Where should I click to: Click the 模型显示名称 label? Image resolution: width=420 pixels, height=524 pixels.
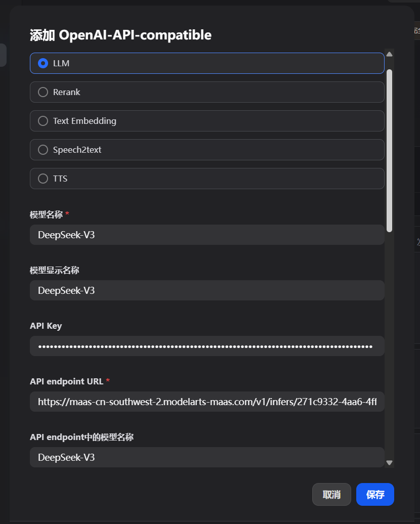pyautogui.click(x=55, y=270)
